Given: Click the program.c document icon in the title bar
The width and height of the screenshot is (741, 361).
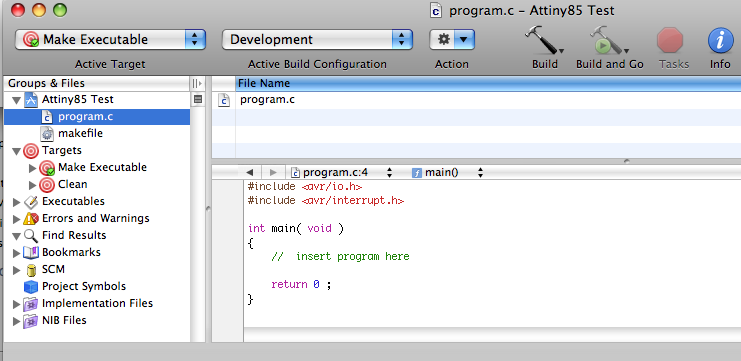Looking at the screenshot, I should click(x=436, y=10).
